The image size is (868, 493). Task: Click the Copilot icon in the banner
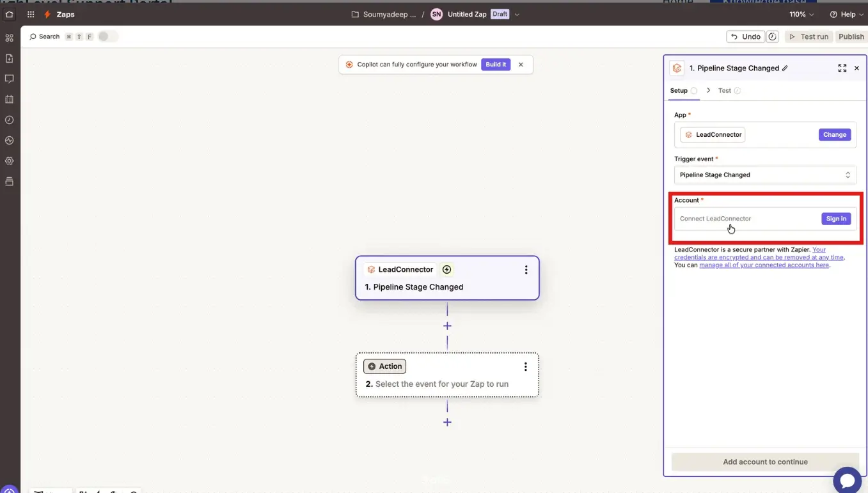(349, 65)
